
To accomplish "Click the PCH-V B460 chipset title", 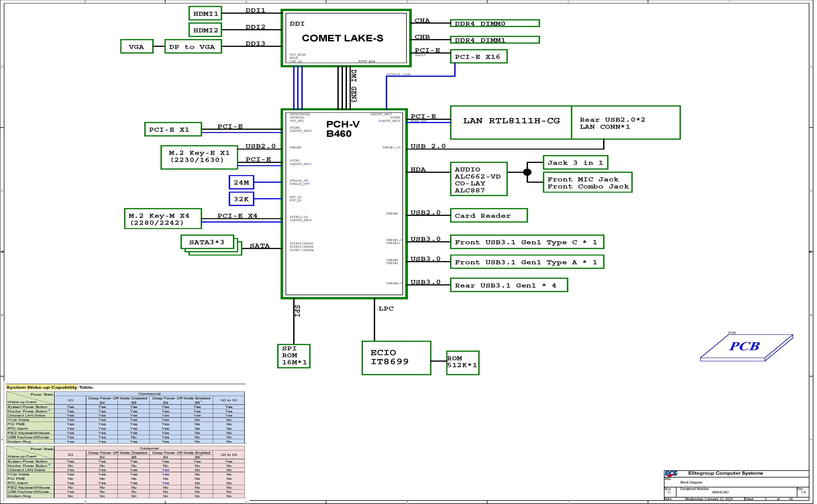I will coord(343,129).
